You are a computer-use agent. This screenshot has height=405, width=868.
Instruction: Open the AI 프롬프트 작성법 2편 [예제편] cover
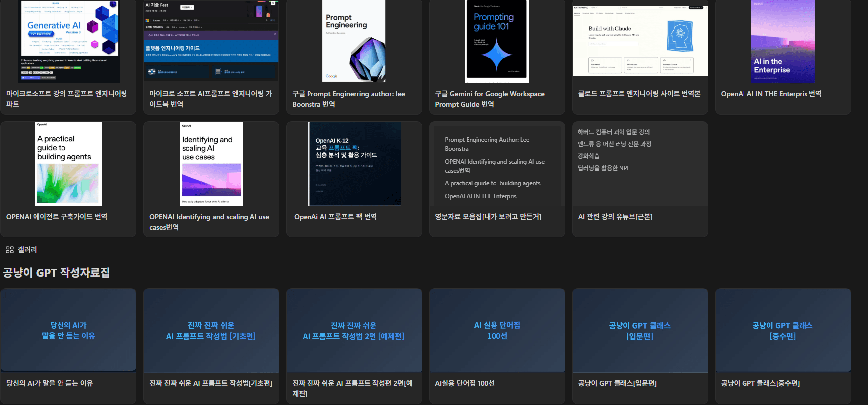[354, 330]
